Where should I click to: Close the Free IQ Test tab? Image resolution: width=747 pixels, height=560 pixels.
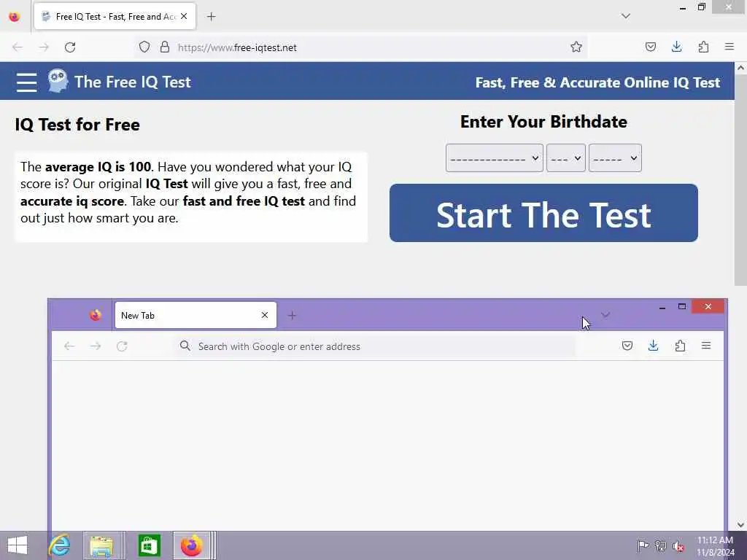pos(184,16)
